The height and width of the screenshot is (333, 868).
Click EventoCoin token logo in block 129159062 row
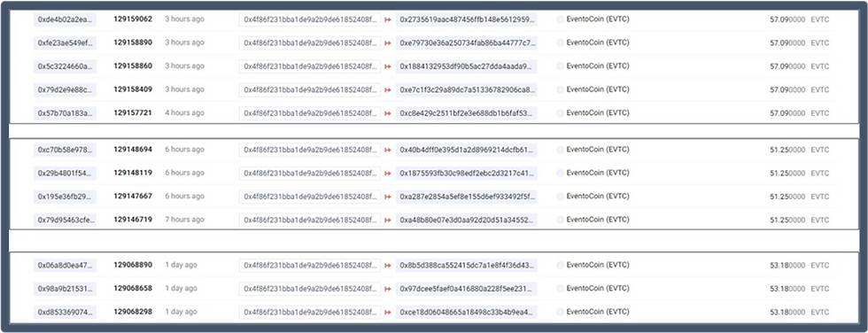[x=560, y=19]
